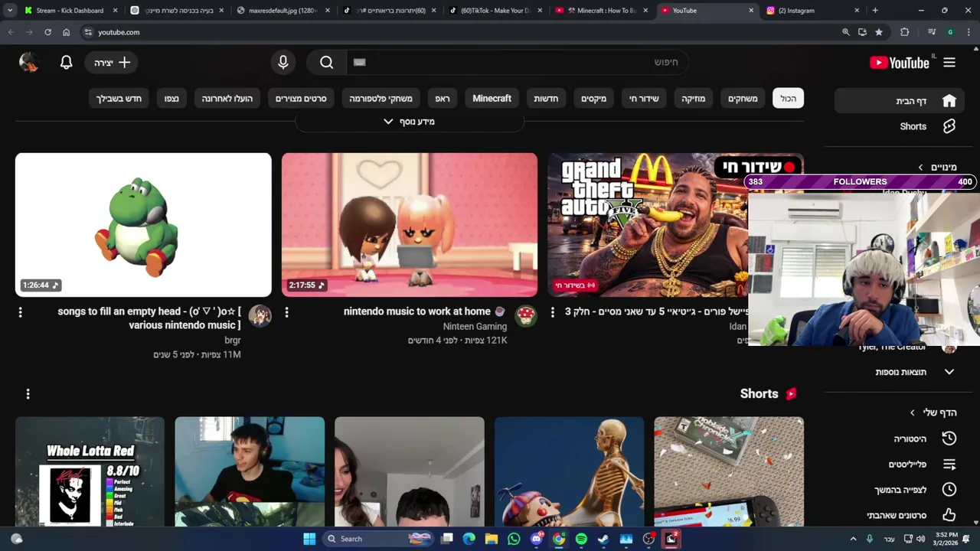Open the מינויים subscriptions section chevron
980x551 pixels.
pos(921,167)
